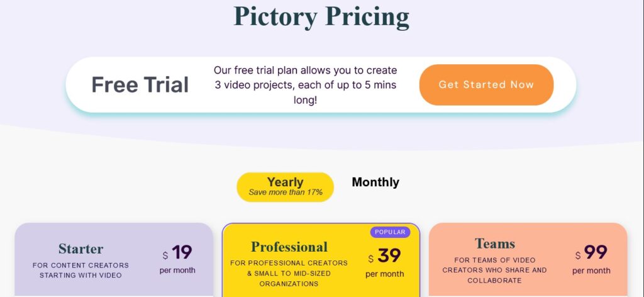Click "per month" under the Starter price
Image resolution: width=644 pixels, height=297 pixels.
pos(177,271)
